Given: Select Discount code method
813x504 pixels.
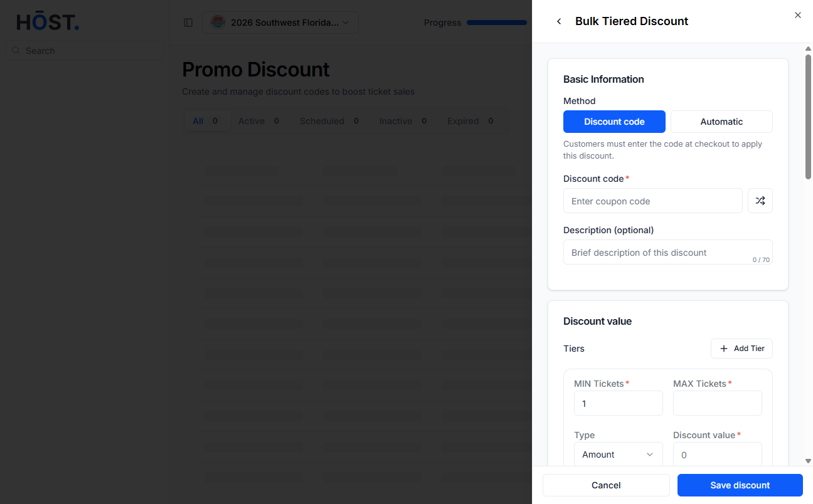Looking at the screenshot, I should click(614, 122).
